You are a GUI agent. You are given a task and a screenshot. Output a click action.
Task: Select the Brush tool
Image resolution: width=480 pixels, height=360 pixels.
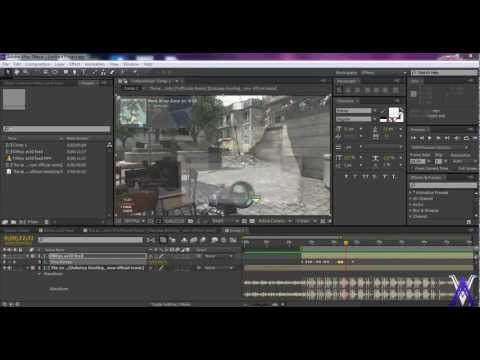tap(95, 72)
